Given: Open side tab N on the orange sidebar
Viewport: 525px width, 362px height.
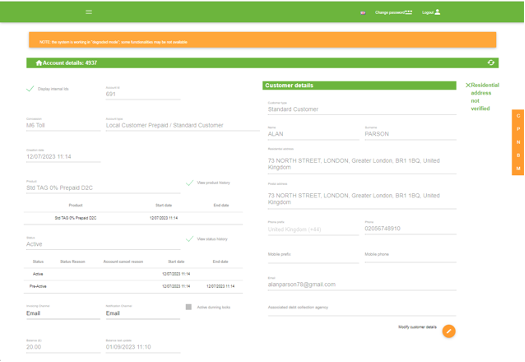Looking at the screenshot, I should click(x=518, y=142).
